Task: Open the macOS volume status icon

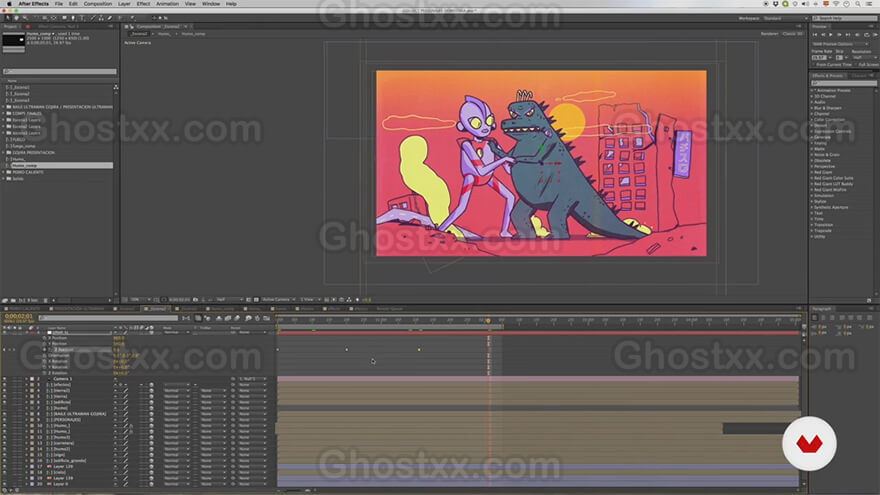Action: coord(806,4)
